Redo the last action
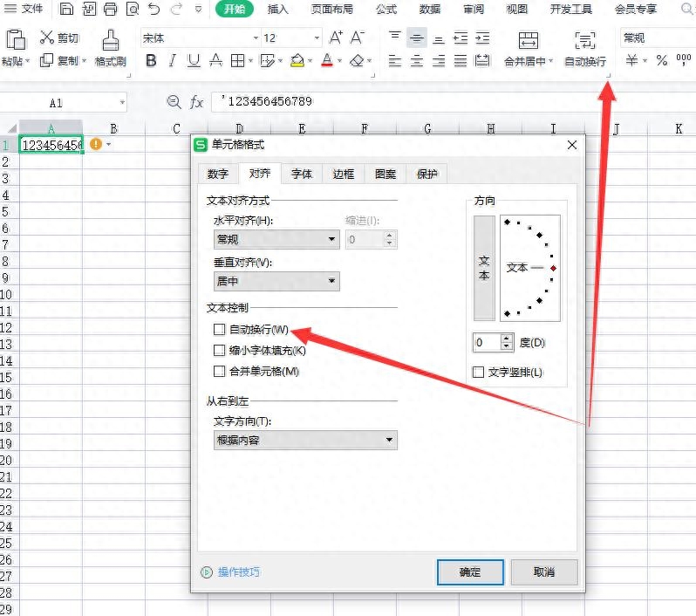This screenshot has width=696, height=616. coord(177,9)
